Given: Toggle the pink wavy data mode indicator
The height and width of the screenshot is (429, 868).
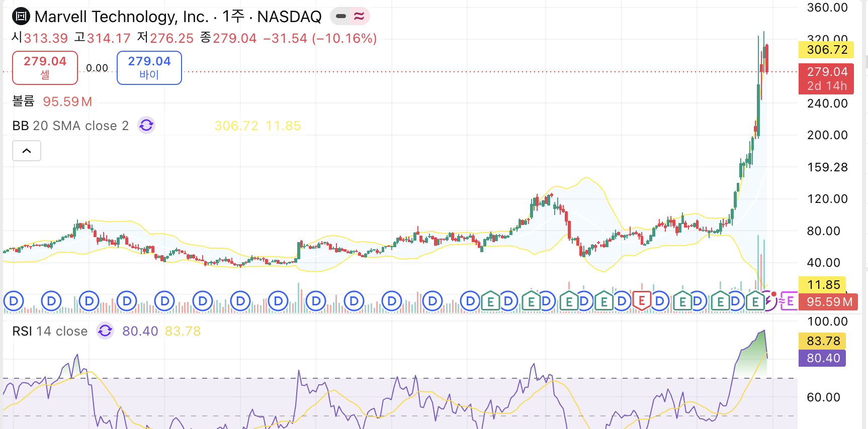Looking at the screenshot, I should tap(359, 16).
